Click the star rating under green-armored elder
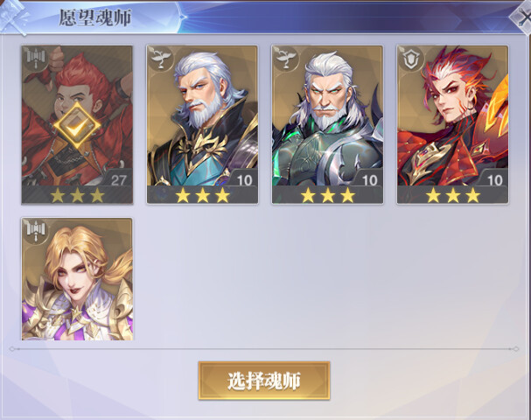This screenshot has height=420, width=531. point(327,195)
